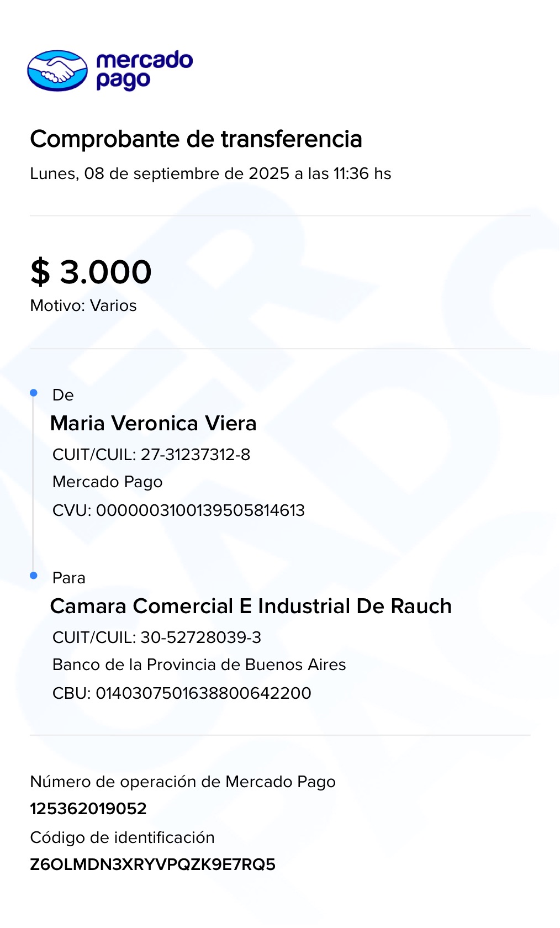Click Banco de la Provincia de Buenos Aires
Screen dimensions: 560x928
[x=199, y=665]
